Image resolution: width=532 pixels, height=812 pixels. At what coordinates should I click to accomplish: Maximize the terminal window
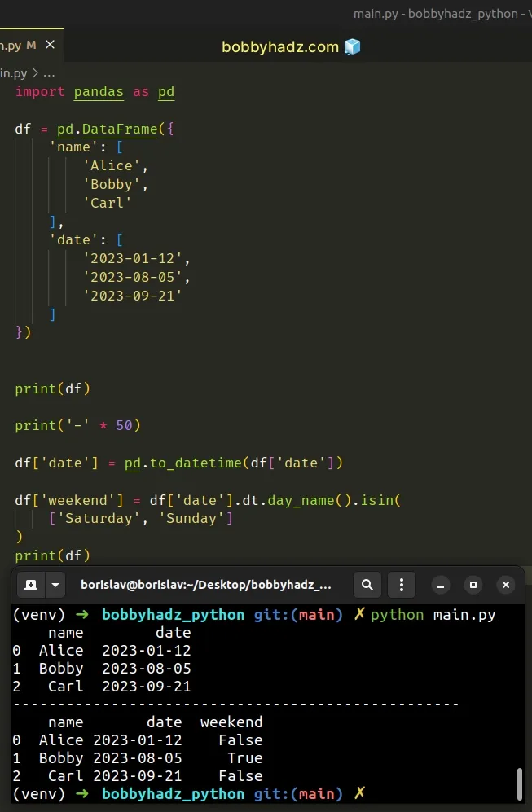[x=473, y=585]
